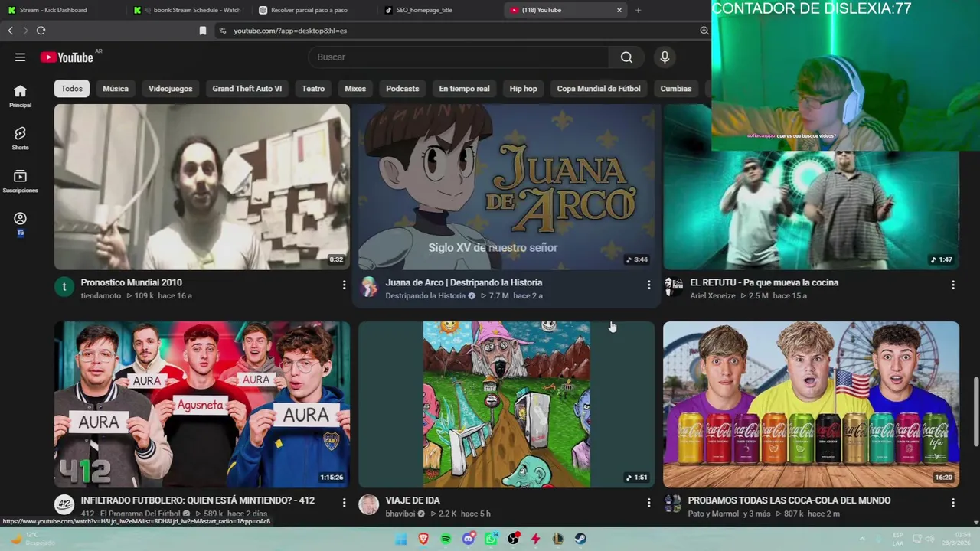
Task: Open Shorts in the sidebar
Action: pyautogui.click(x=20, y=139)
